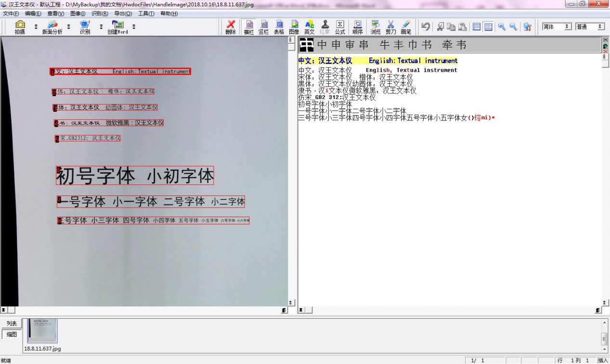Click the 创建Word export icon

117,27
